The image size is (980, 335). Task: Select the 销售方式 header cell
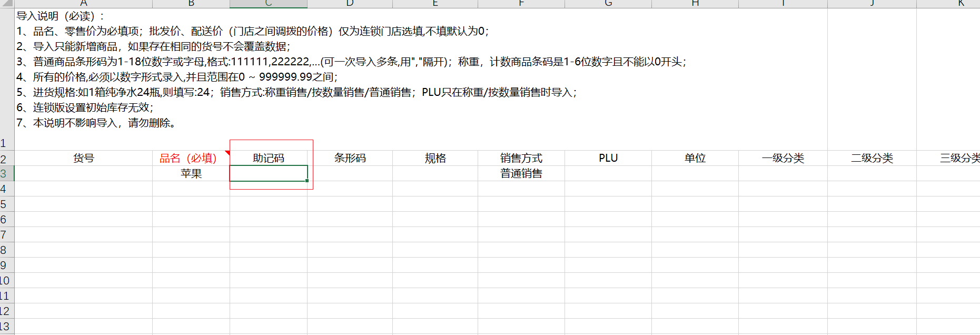tap(521, 158)
